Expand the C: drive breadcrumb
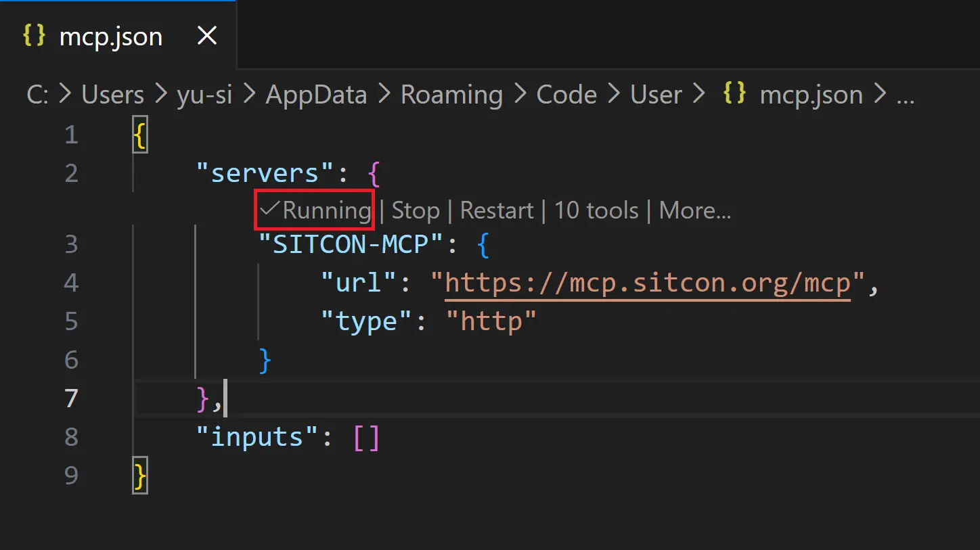980x550 pixels. click(37, 95)
